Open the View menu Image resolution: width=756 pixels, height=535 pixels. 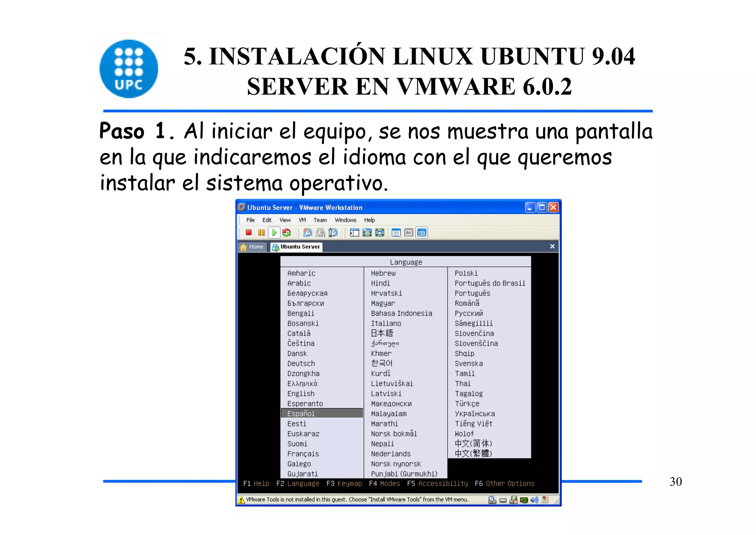click(x=285, y=220)
